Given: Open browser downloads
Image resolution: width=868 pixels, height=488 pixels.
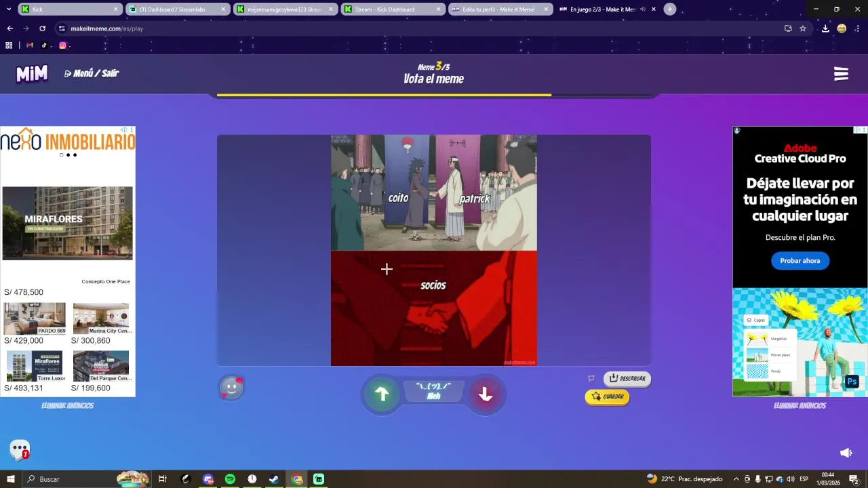Looking at the screenshot, I should coord(825,28).
